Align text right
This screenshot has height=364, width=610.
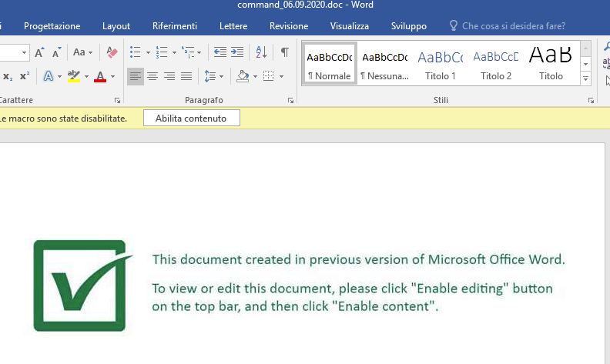169,76
